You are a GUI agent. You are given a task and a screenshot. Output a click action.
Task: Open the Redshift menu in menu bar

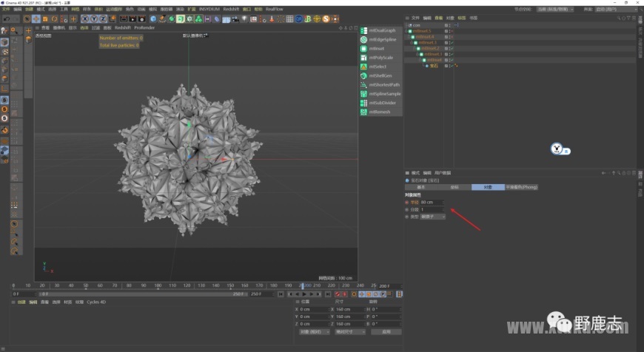[x=231, y=9]
